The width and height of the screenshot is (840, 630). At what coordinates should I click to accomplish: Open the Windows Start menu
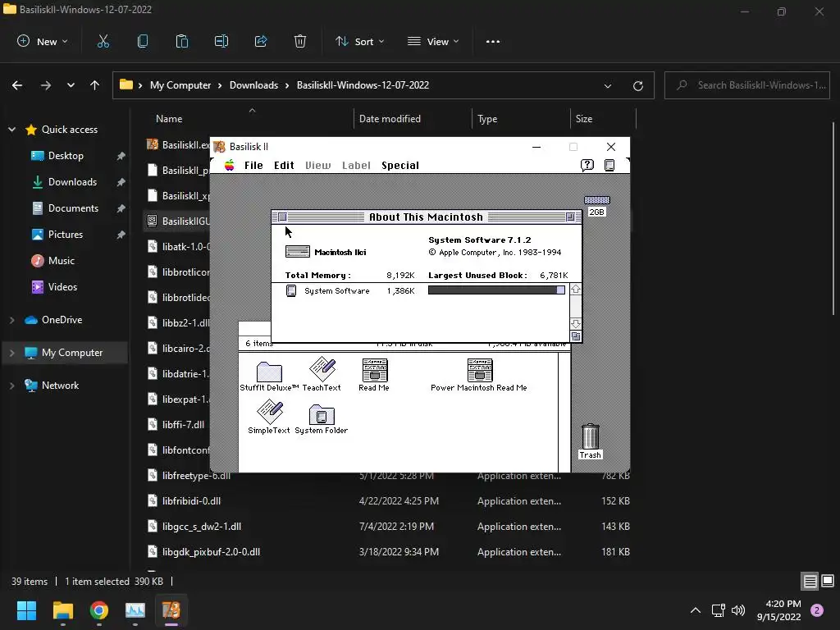click(x=26, y=610)
